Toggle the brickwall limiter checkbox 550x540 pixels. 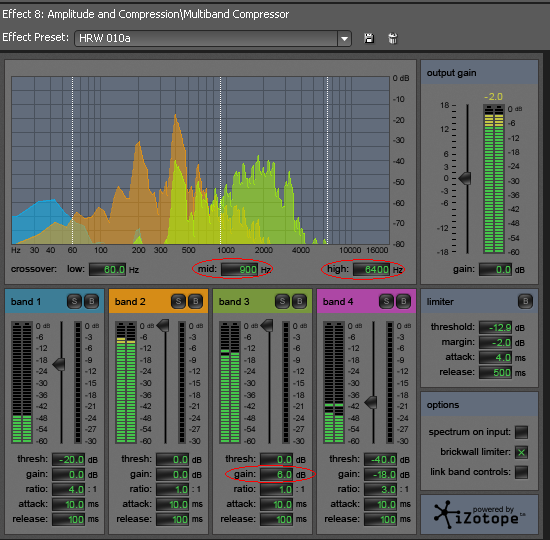coord(521,452)
